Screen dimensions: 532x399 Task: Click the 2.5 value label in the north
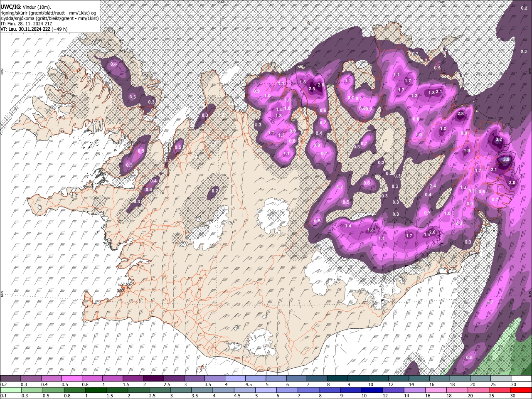click(312, 89)
